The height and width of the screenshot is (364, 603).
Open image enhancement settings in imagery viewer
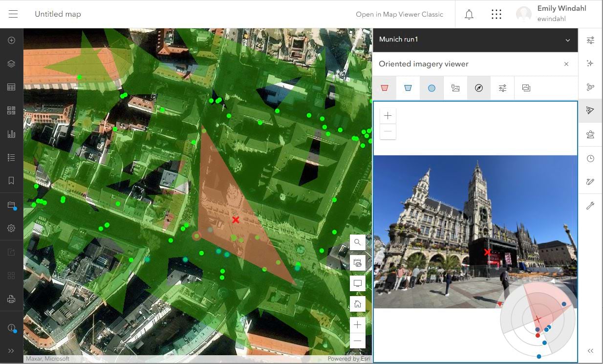point(502,88)
